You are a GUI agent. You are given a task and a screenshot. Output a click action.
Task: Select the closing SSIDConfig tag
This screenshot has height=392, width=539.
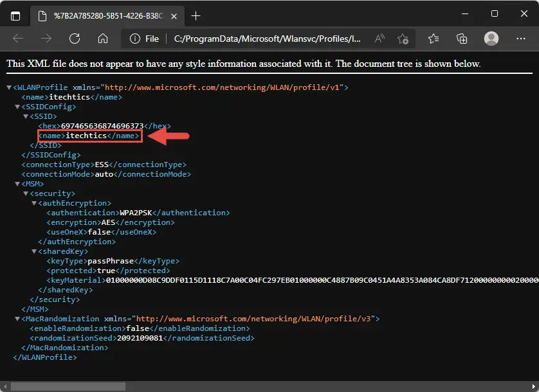pyautogui.click(x=51, y=155)
